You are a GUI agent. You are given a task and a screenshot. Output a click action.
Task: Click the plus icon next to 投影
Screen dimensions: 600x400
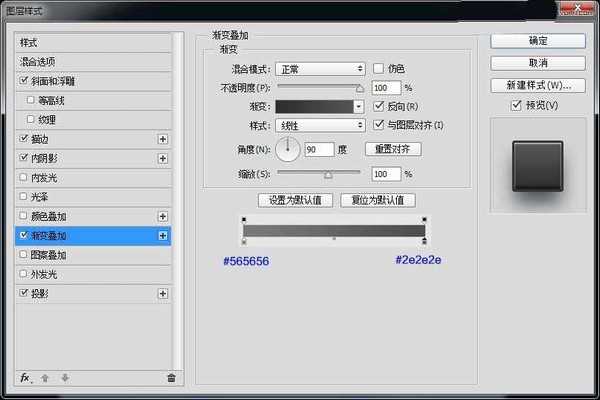point(162,293)
